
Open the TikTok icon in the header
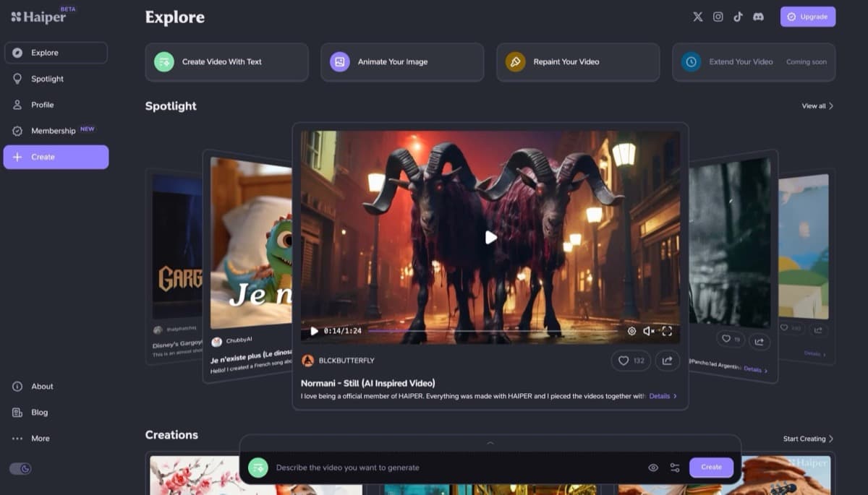click(x=738, y=16)
